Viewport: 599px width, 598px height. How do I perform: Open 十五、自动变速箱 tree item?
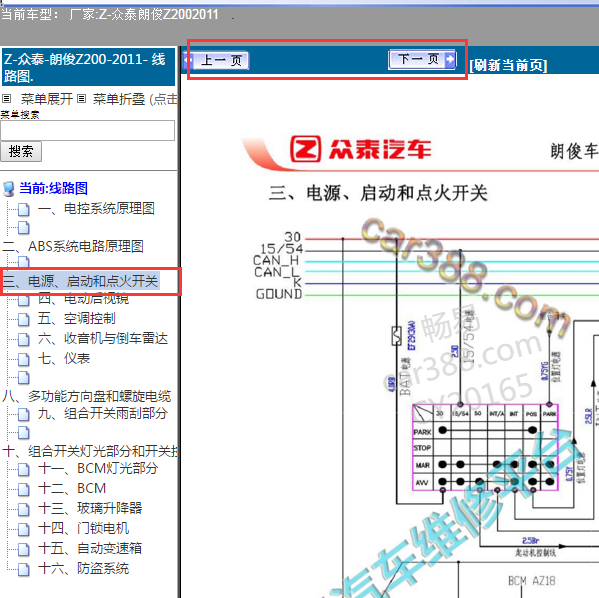click(90, 548)
